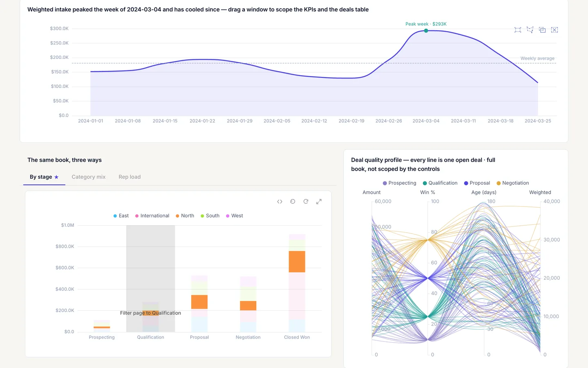Screen dimensions: 588x368
Task: Toggle Proposal in the deal quality legend
Action: click(477, 183)
